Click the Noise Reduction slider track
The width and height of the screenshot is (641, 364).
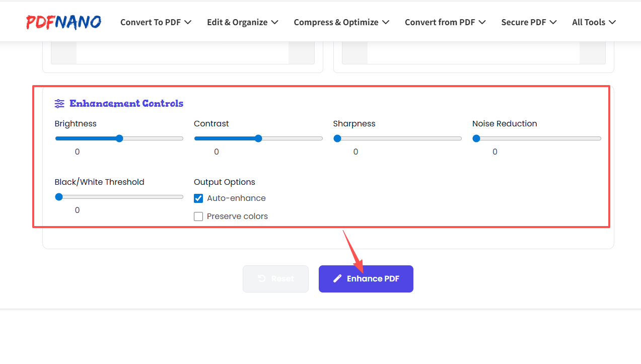(x=537, y=138)
